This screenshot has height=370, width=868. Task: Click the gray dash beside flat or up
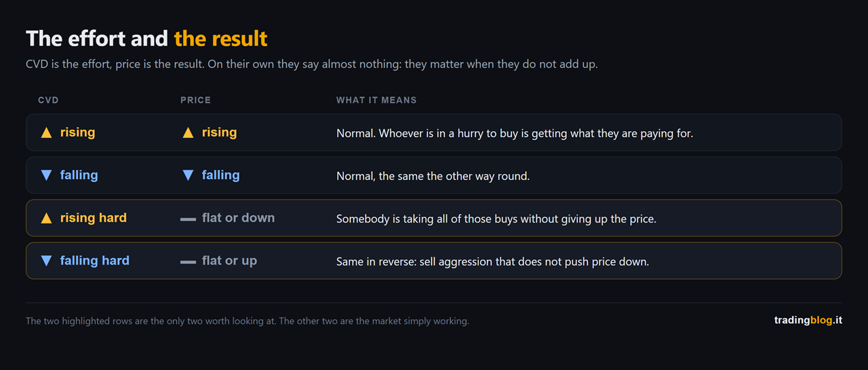pyautogui.click(x=188, y=262)
